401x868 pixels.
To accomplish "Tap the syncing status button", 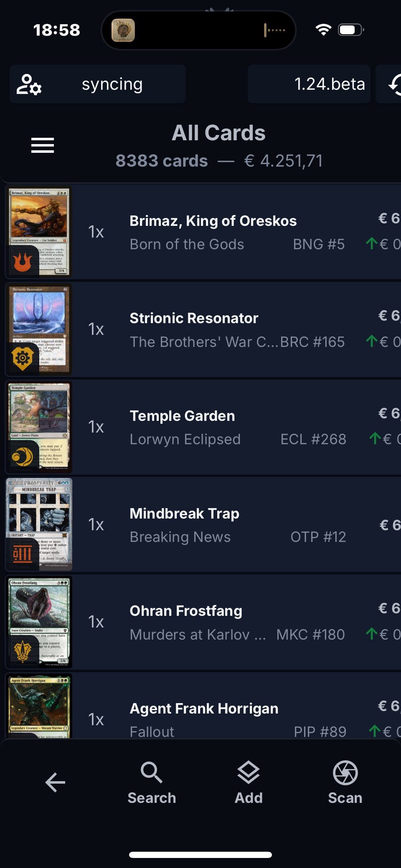I will click(x=98, y=84).
